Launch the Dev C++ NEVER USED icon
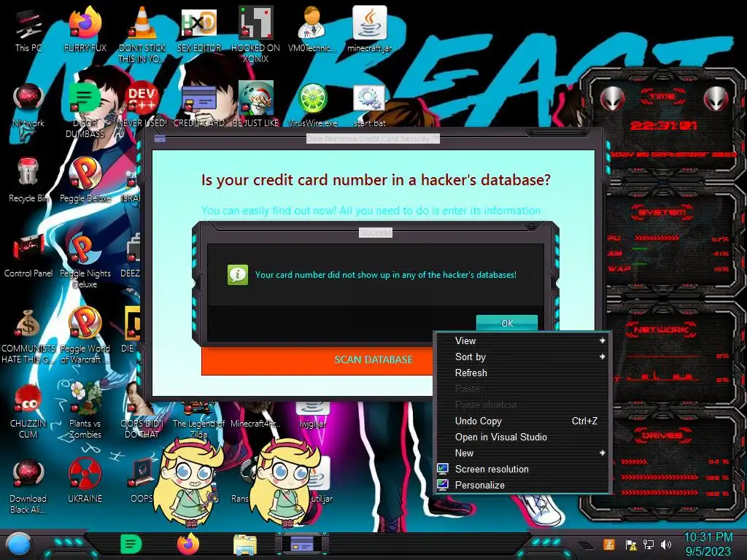This screenshot has height=560, width=747. pos(142,105)
